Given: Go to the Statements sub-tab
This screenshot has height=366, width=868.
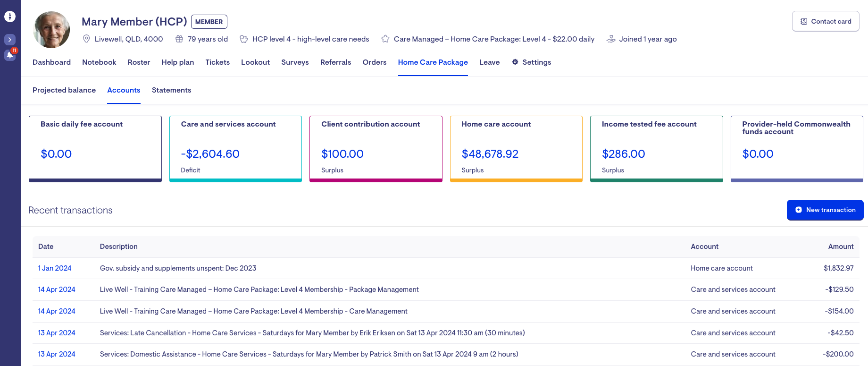Looking at the screenshot, I should coord(171,90).
